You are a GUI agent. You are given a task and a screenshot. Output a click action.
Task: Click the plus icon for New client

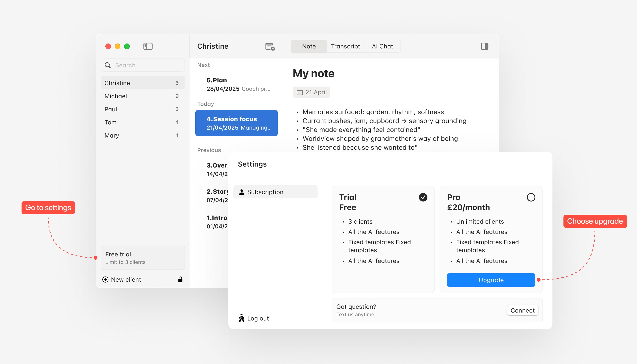click(x=105, y=280)
